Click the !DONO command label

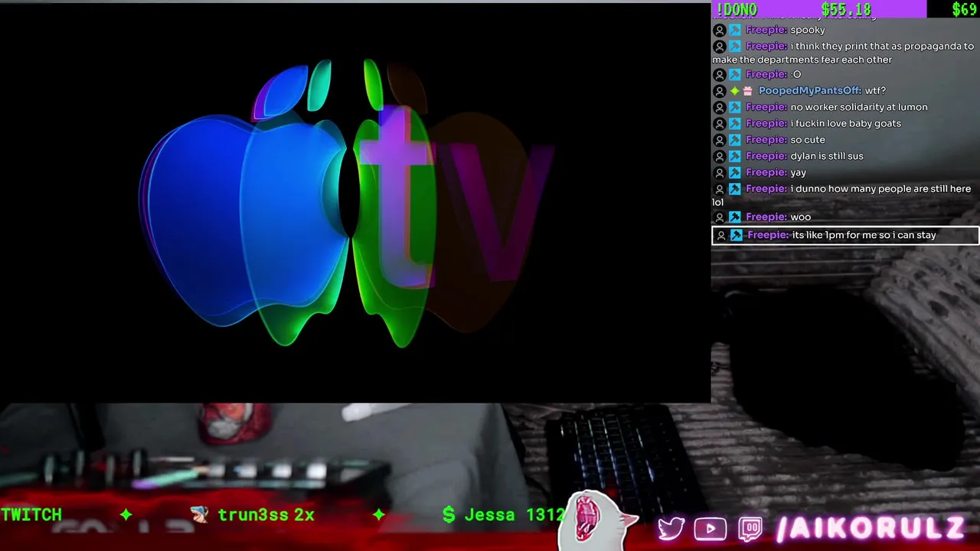(736, 9)
